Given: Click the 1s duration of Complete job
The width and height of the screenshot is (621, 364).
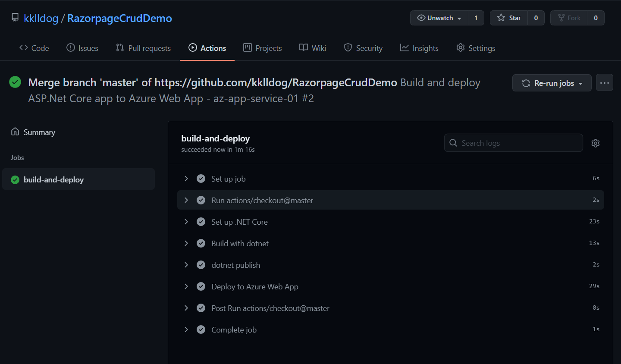Looking at the screenshot, I should coord(596,329).
